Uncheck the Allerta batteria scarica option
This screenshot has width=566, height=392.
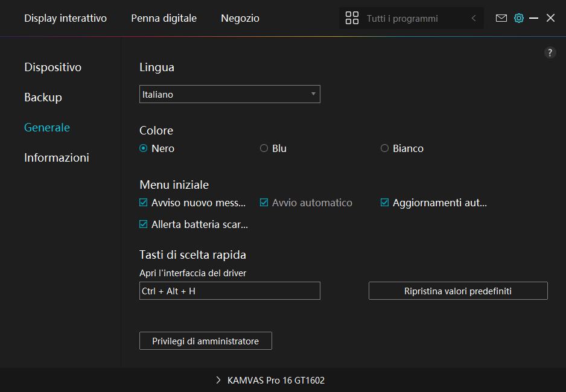pos(144,224)
